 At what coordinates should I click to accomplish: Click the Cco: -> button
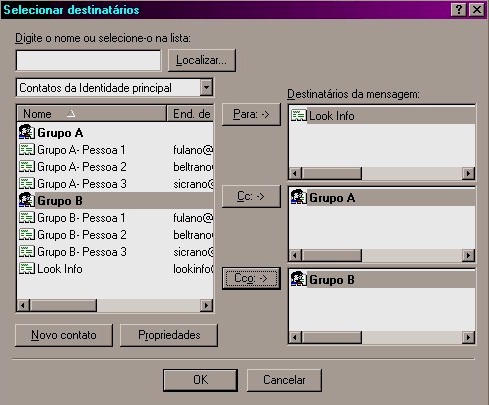click(251, 278)
